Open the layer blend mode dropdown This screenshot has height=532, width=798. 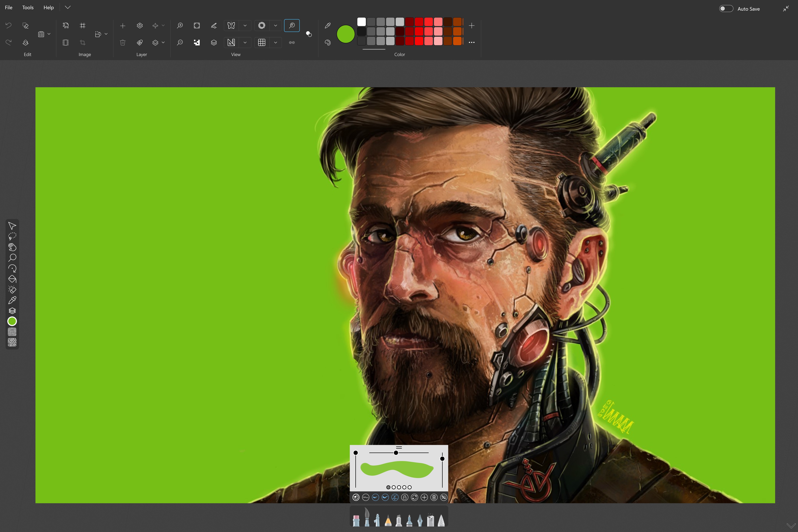pos(163,42)
